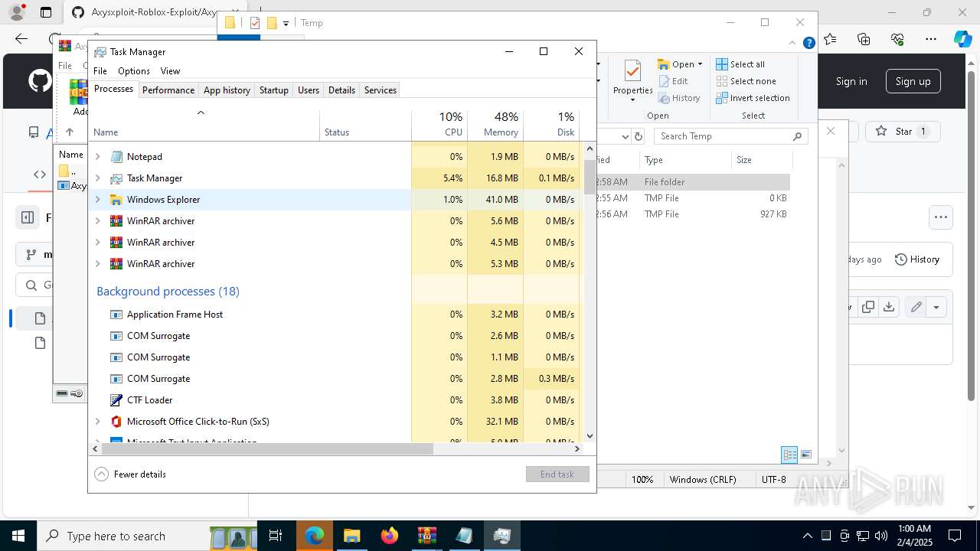Switch to the Users tab
Viewport: 980px width, 551px height.
tap(309, 90)
